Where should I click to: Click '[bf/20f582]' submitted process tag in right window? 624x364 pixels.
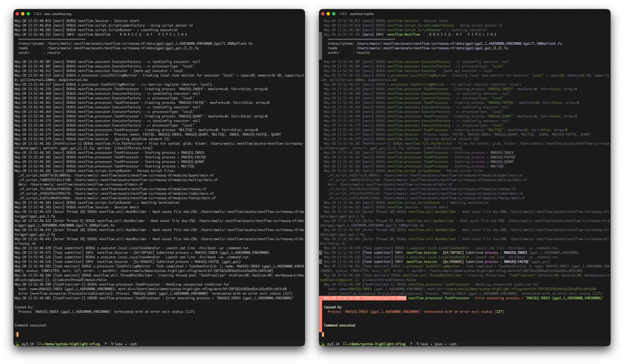click(x=453, y=253)
